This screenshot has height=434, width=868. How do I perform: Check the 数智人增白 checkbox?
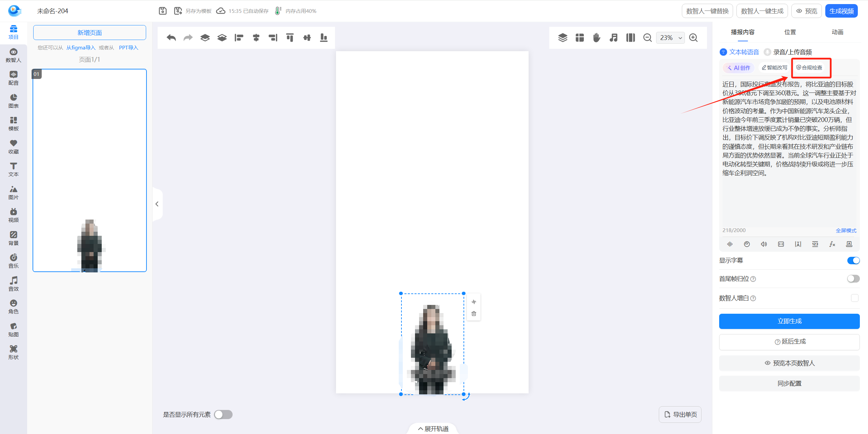(854, 298)
